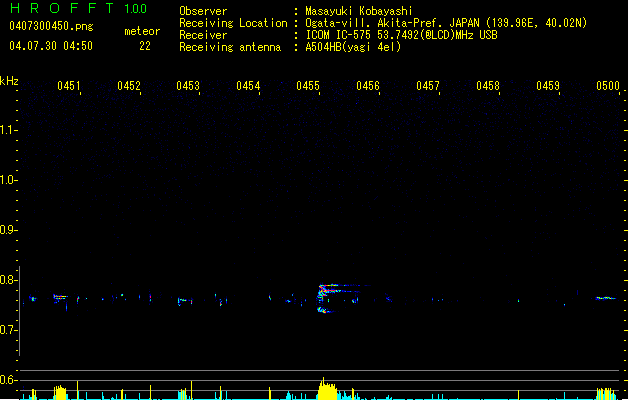Click the 0458 time axis marker
629x400 pixels.
[x=488, y=86]
